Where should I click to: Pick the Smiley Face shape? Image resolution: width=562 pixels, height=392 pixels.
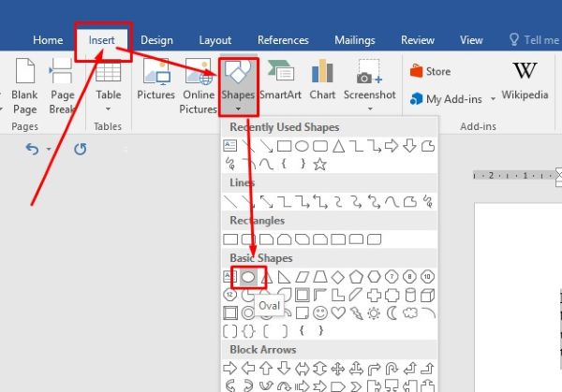coord(319,312)
